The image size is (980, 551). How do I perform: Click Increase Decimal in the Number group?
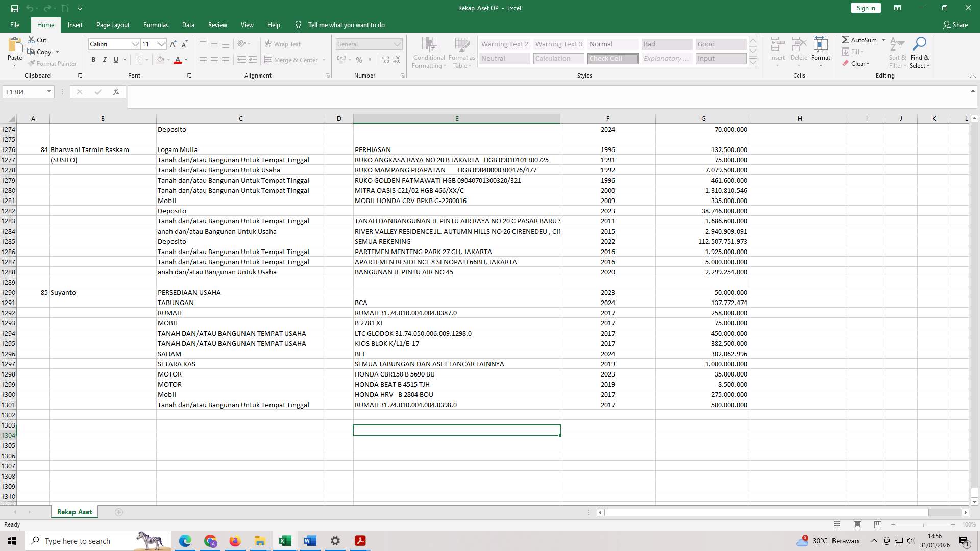pyautogui.click(x=384, y=60)
